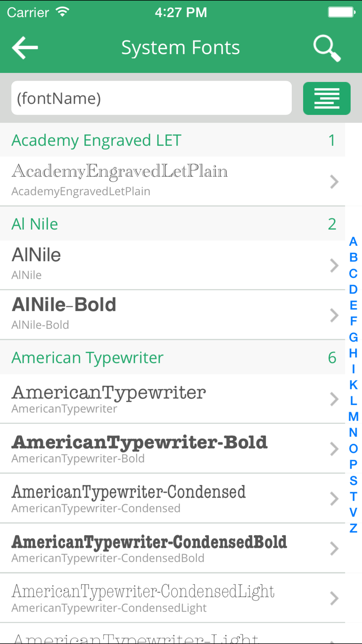Tap the AmericanTypewriter-Condensed row chevron
This screenshot has width=362, height=644.
tap(334, 499)
